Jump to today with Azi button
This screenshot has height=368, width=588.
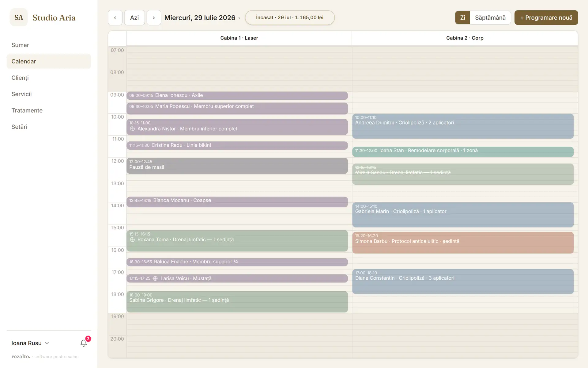[x=134, y=17]
